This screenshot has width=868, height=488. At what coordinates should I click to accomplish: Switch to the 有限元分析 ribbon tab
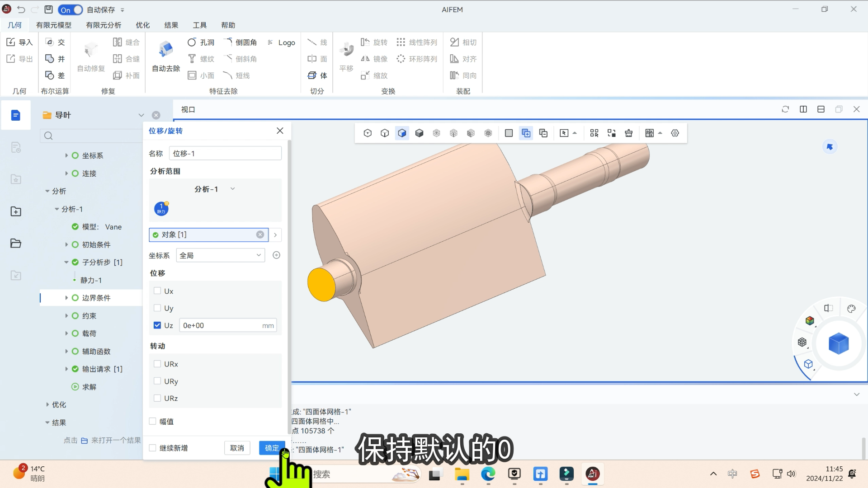click(x=104, y=25)
